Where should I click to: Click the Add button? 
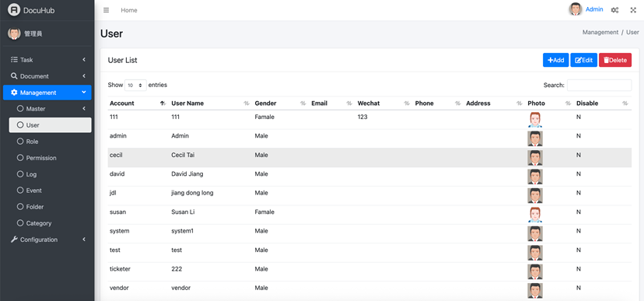pyautogui.click(x=555, y=60)
